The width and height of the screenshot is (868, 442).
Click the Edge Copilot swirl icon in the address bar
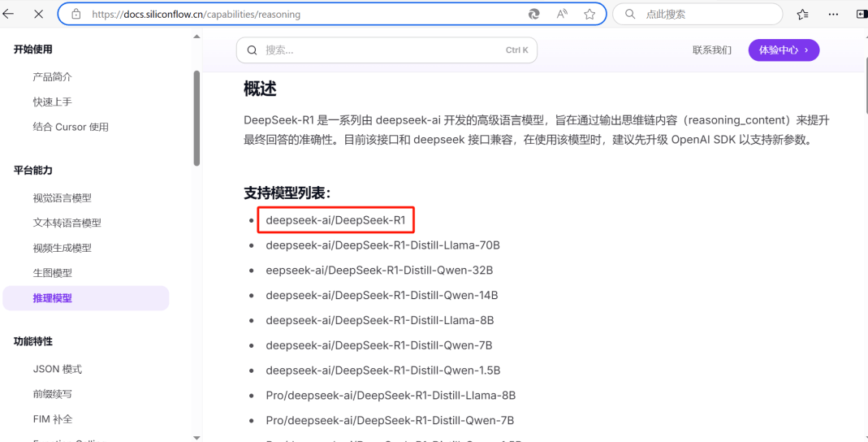click(534, 15)
